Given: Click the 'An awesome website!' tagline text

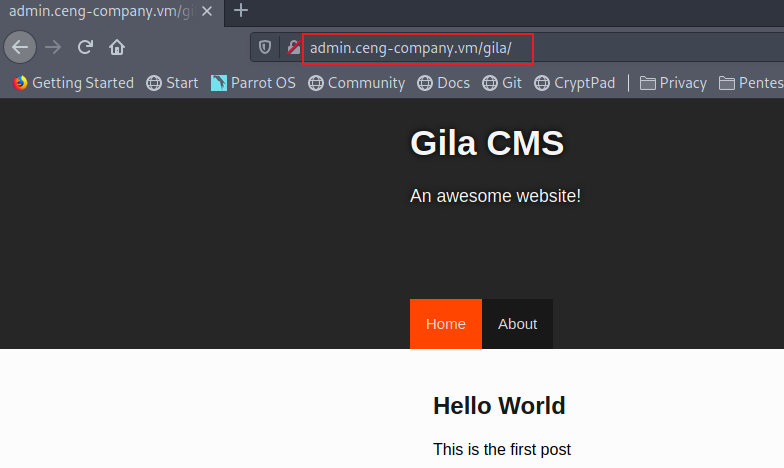Looking at the screenshot, I should pos(496,196).
